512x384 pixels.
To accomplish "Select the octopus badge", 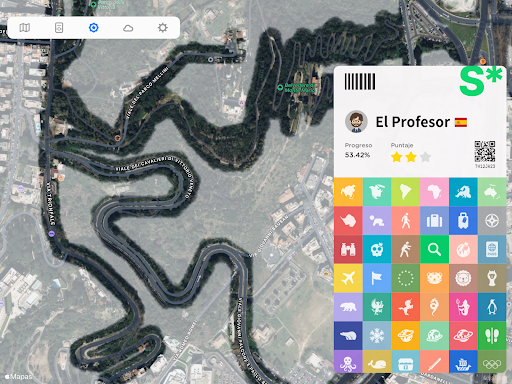I will coord(348,362).
